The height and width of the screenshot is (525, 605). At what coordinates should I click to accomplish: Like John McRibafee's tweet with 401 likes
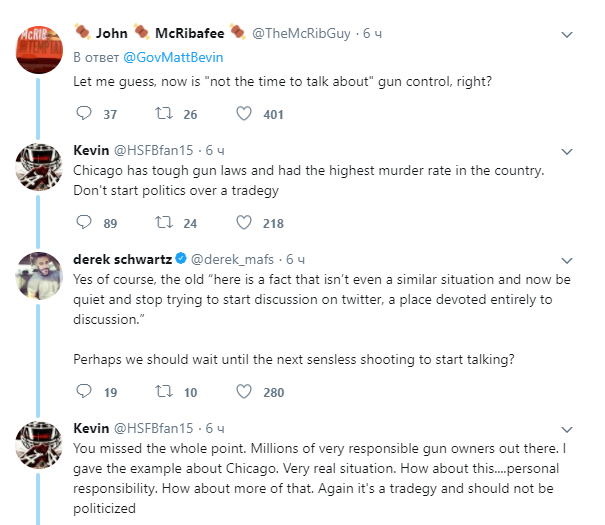[x=243, y=114]
